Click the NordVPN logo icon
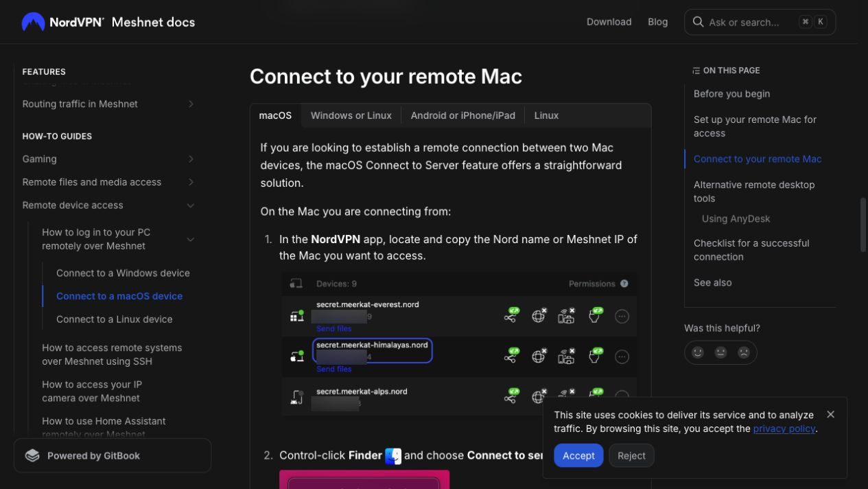 (33, 22)
